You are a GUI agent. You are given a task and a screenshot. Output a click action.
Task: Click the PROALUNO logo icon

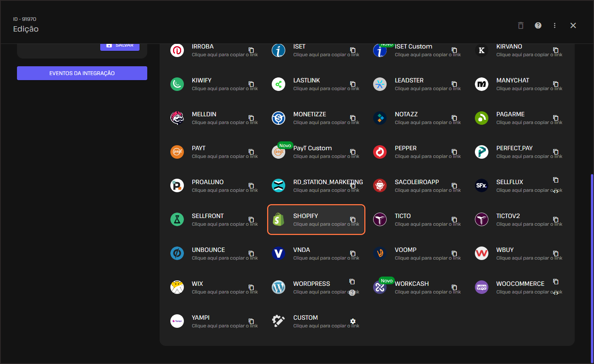tap(177, 186)
